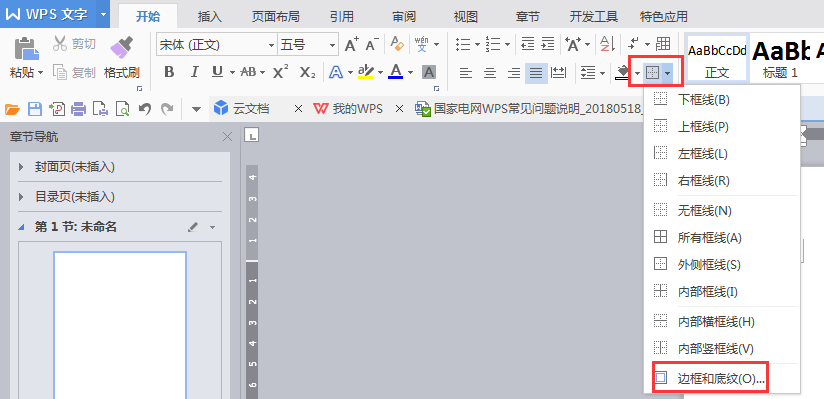The height and width of the screenshot is (399, 824).
Task: Choose 无框线(N) from borders menu
Action: tap(722, 211)
